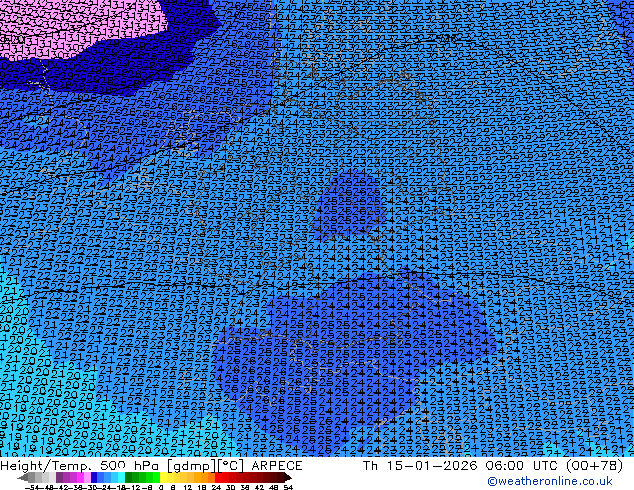The width and height of the screenshot is (634, 490).
Task: Click the purple legend swatch near -42
Action: (59, 477)
